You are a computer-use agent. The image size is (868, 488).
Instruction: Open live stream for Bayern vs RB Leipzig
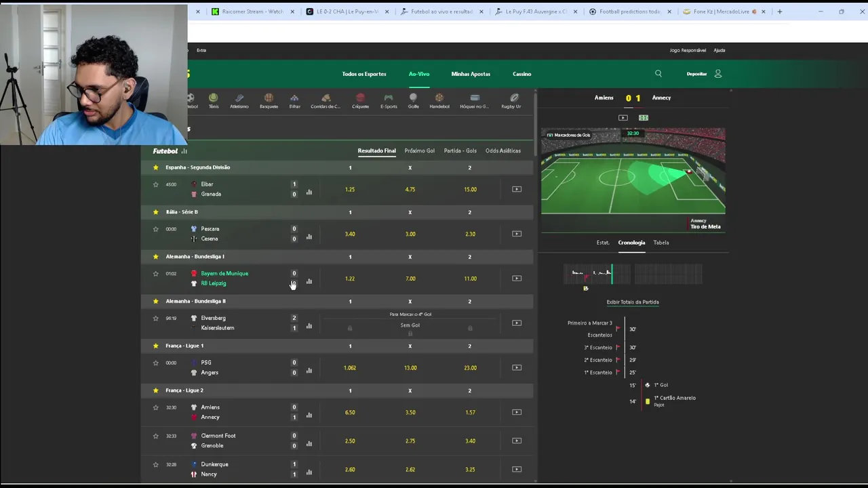click(x=517, y=279)
